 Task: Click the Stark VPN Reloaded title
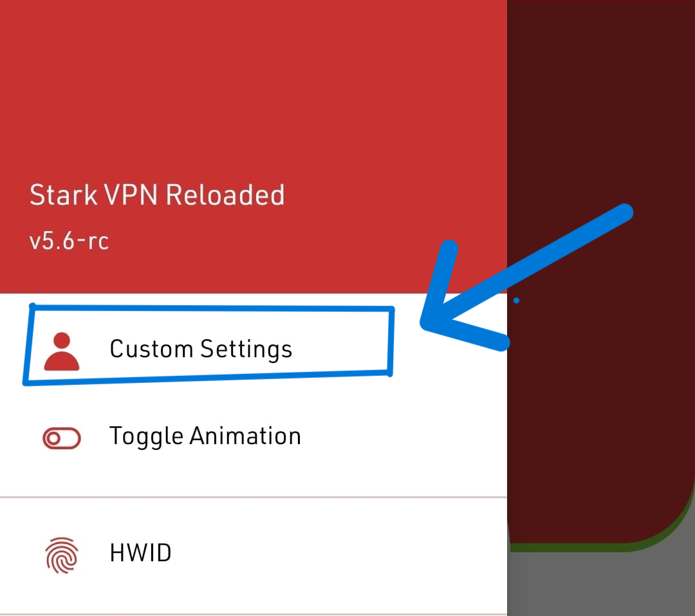pos(157,194)
